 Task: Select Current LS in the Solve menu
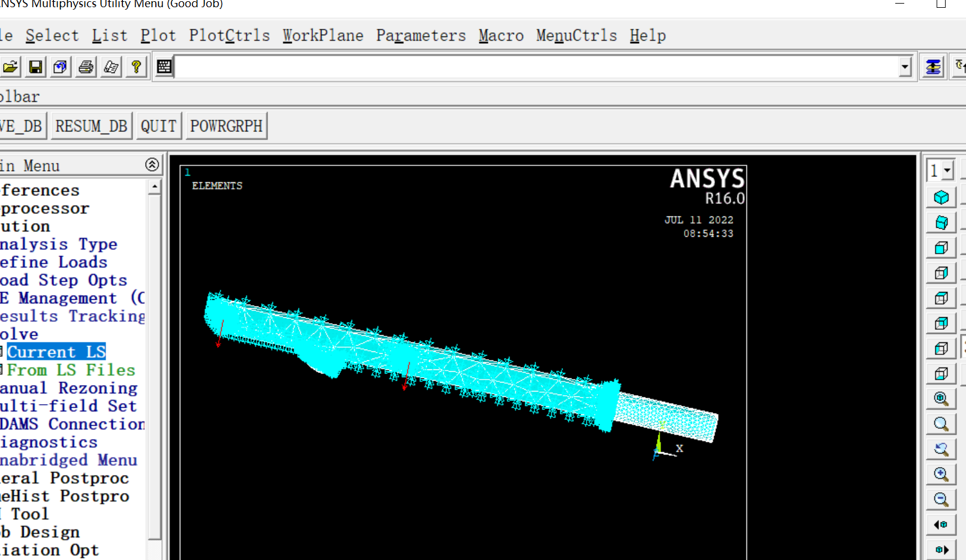(56, 352)
